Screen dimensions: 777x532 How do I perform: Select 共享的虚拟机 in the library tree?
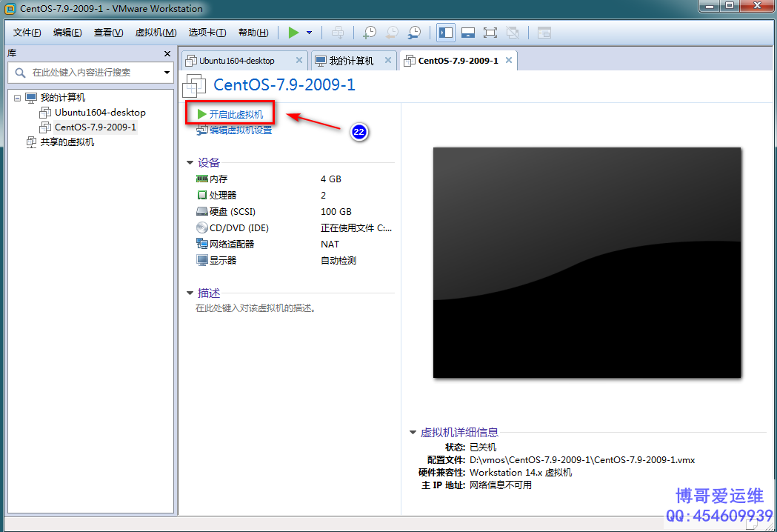point(67,142)
